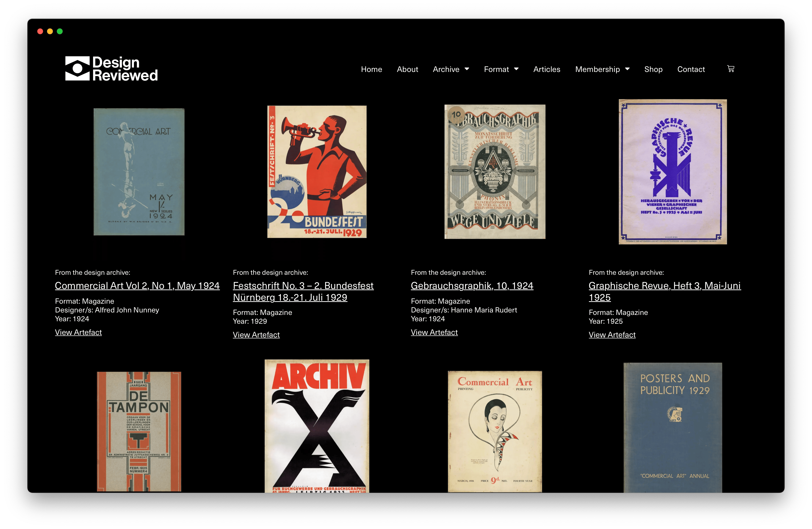Select the Gebrauchsgraphik Wege und Ziele cover

click(x=495, y=172)
